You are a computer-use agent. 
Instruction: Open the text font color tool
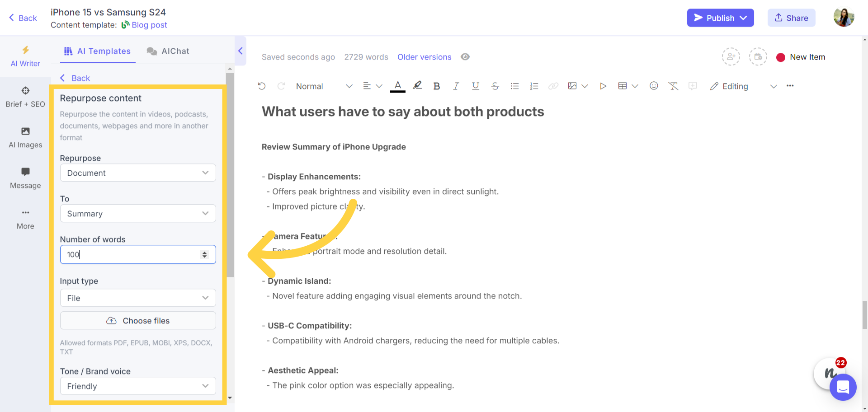(398, 86)
